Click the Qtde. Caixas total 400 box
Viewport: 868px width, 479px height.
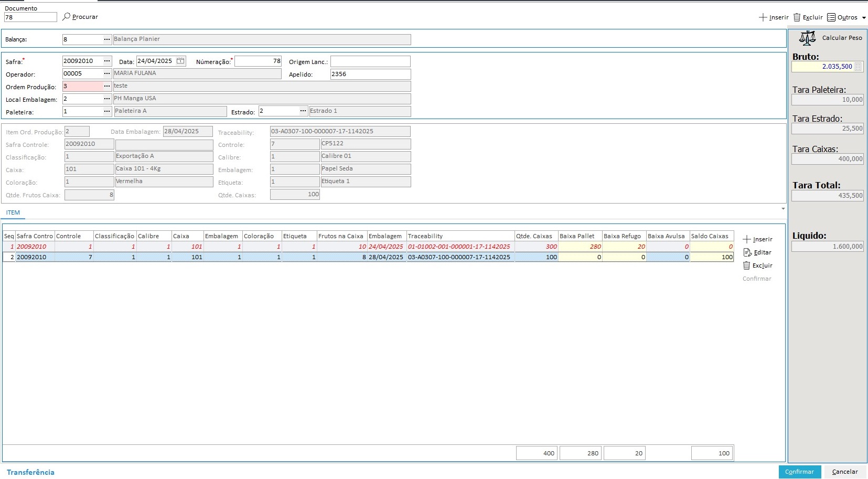coord(537,453)
